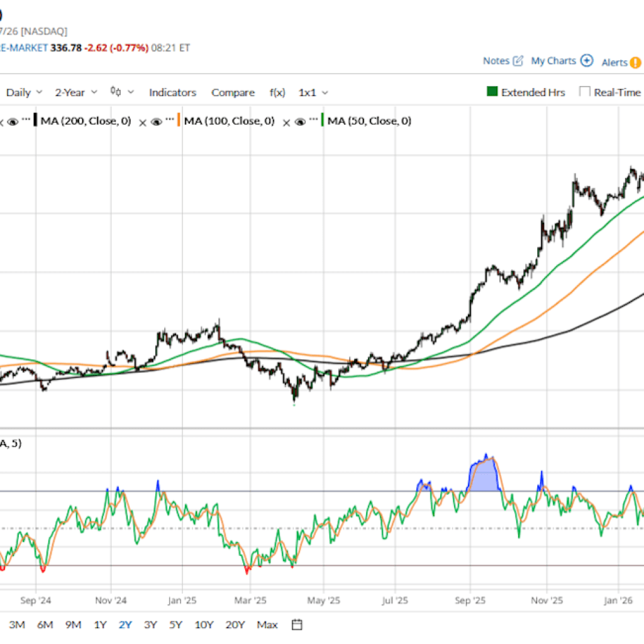
Task: Click the My Charts plus icon
Action: (x=587, y=60)
